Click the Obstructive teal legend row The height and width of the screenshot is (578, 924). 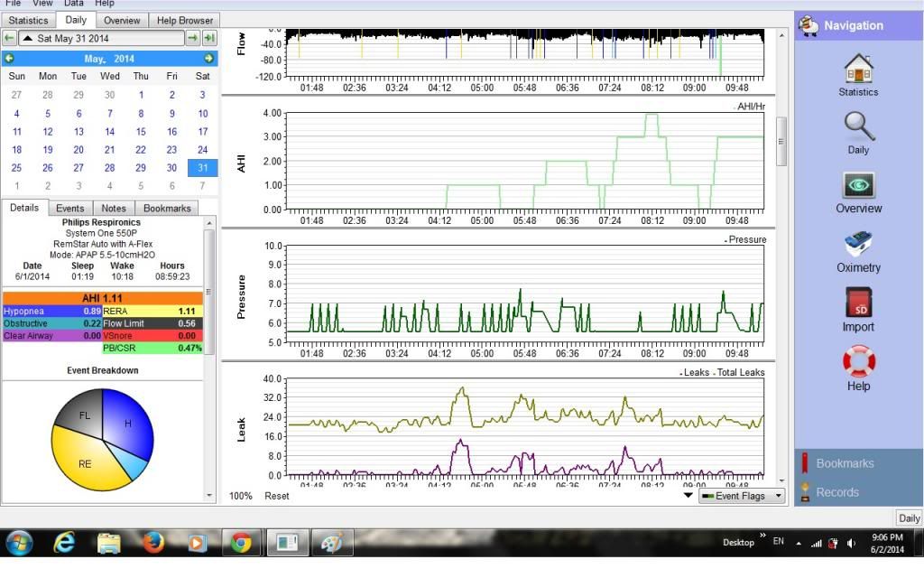[x=52, y=323]
